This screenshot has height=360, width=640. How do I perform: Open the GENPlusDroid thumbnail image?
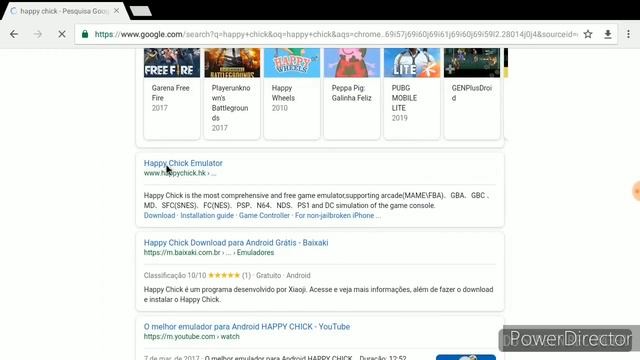click(x=472, y=63)
